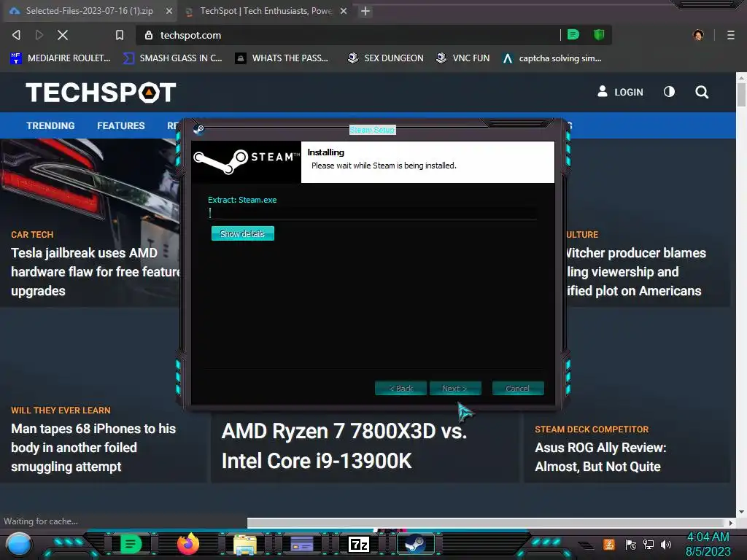Click the padlock site security icon
Viewport: 747px width, 560px height.
[149, 35]
